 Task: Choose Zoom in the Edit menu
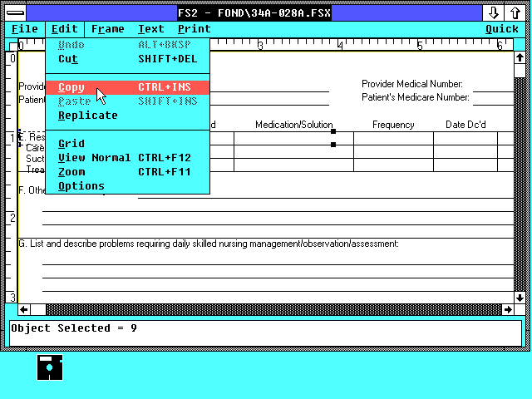(x=127, y=172)
